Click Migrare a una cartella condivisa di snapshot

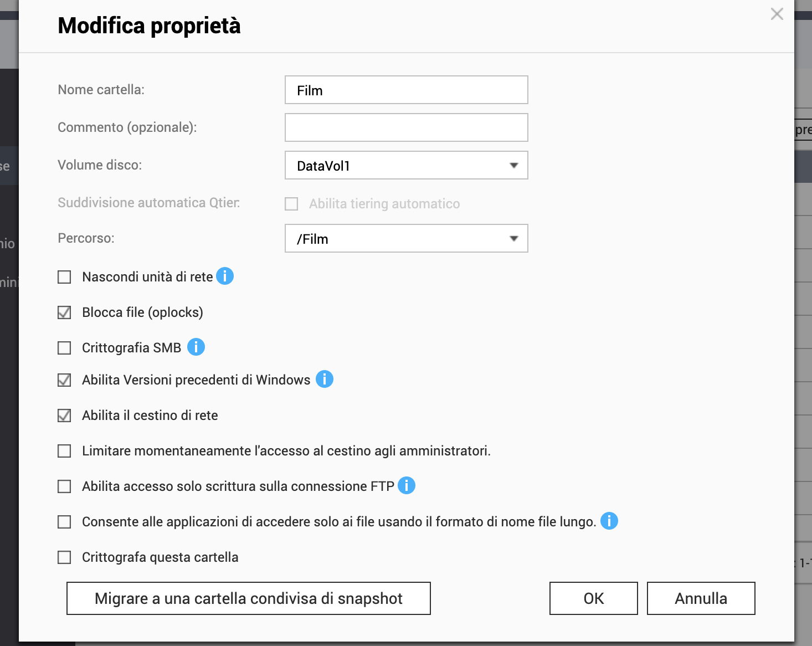(248, 598)
